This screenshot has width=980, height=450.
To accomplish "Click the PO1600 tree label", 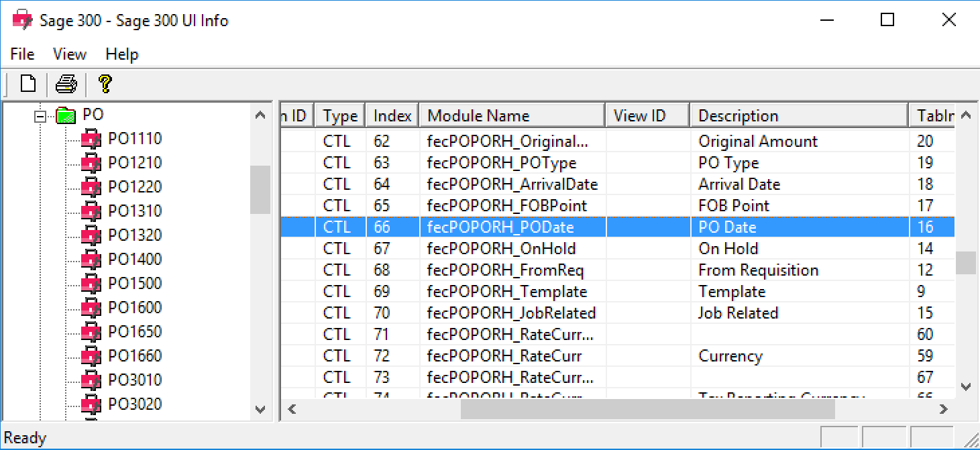I will pyautogui.click(x=135, y=308).
